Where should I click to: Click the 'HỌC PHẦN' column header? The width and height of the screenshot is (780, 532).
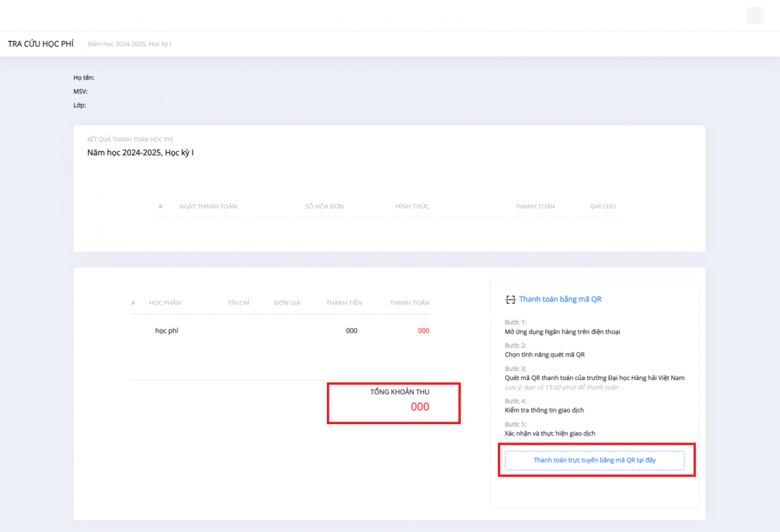[164, 303]
